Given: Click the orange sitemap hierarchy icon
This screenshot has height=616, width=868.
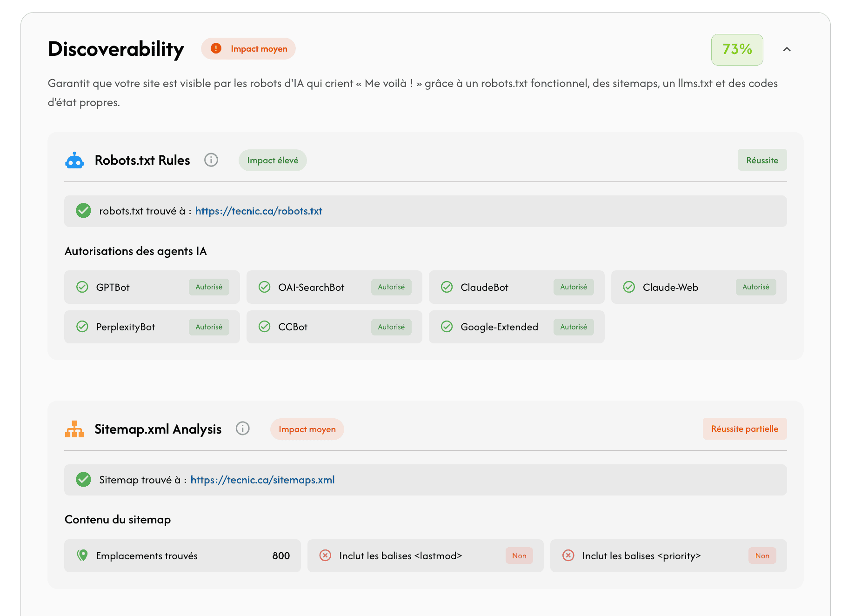Looking at the screenshot, I should pyautogui.click(x=74, y=429).
